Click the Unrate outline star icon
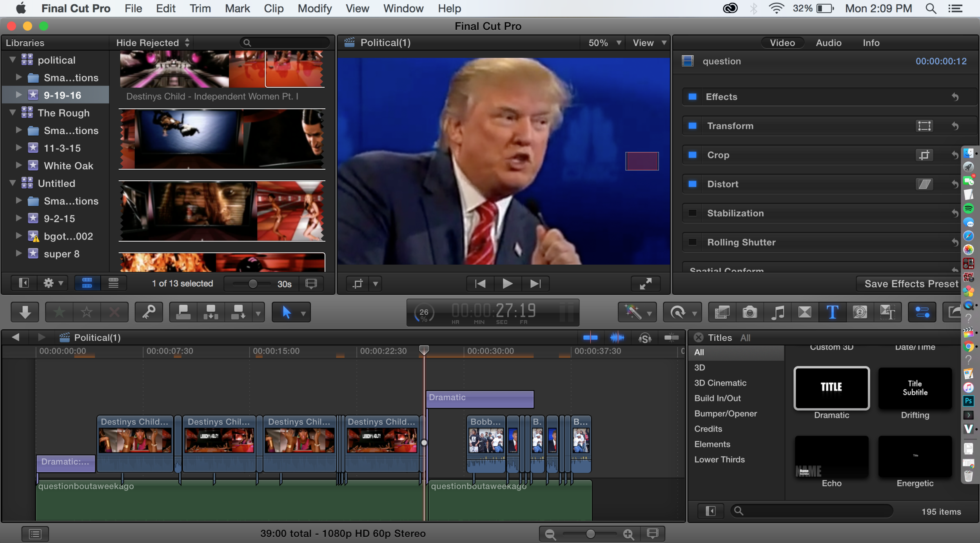 pos(87,312)
